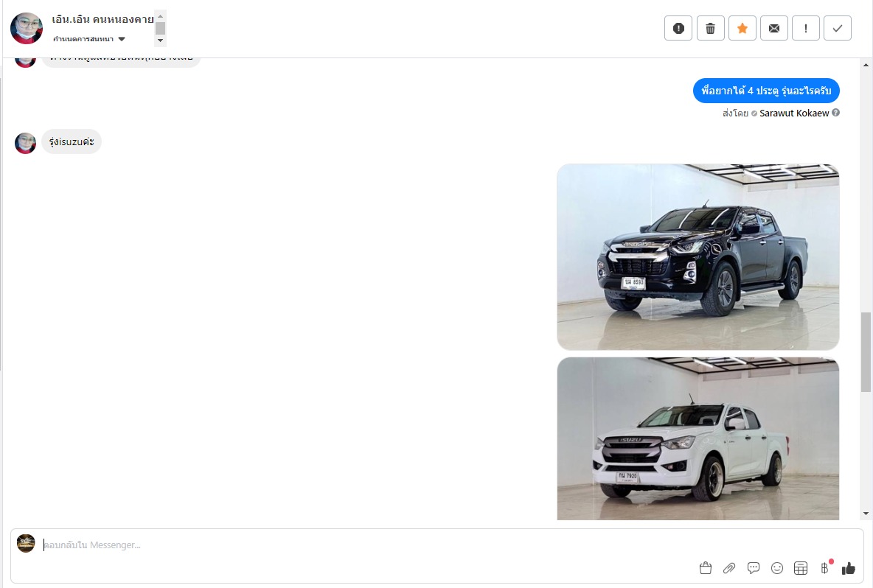The image size is (873, 588).
Task: Open the shopping bag products icon
Action: (706, 568)
